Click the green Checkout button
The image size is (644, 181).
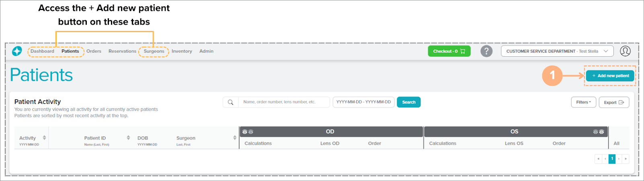pos(449,51)
